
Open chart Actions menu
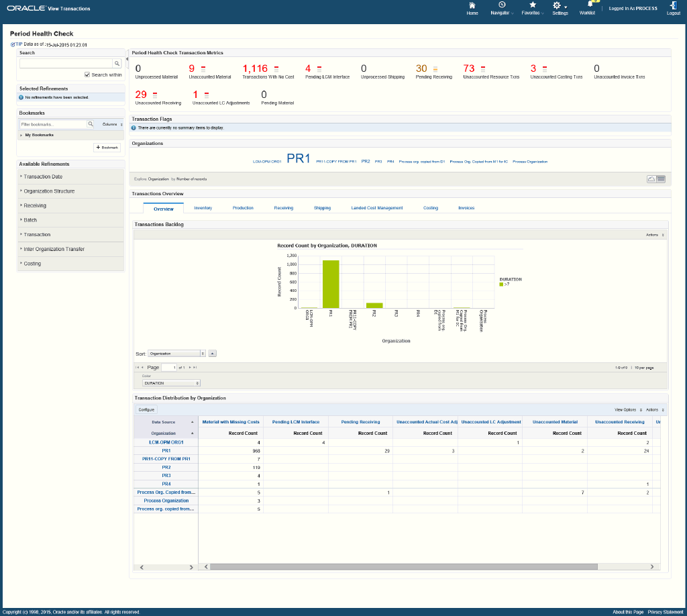(x=655, y=235)
